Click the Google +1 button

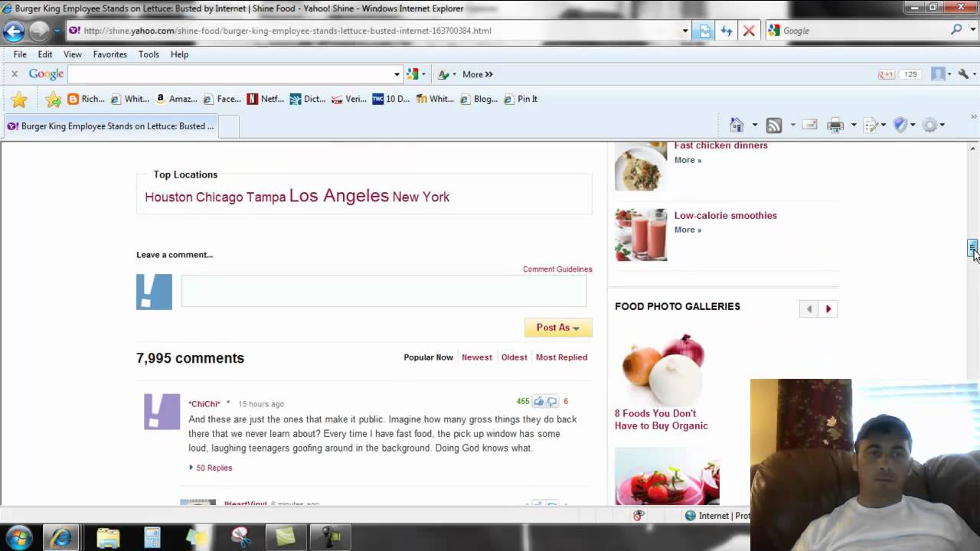(x=886, y=74)
